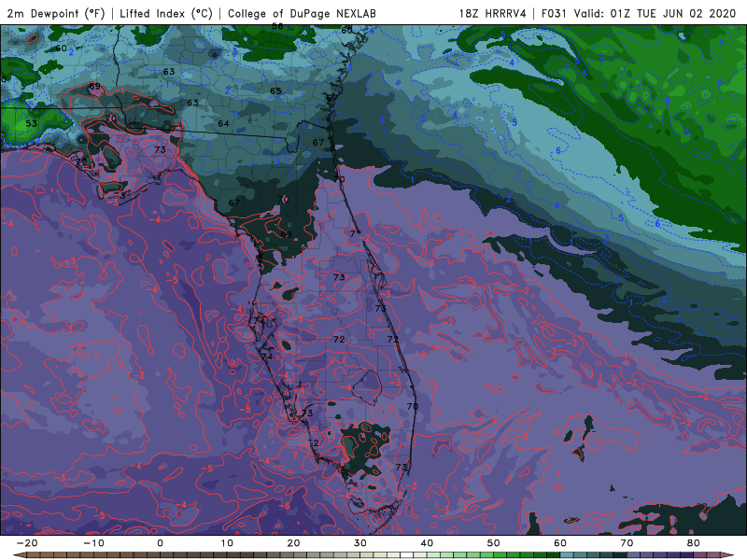Click the "2m Dewpoint (°F)" header label
Image resolution: width=747 pixels, height=560 pixels.
click(56, 13)
